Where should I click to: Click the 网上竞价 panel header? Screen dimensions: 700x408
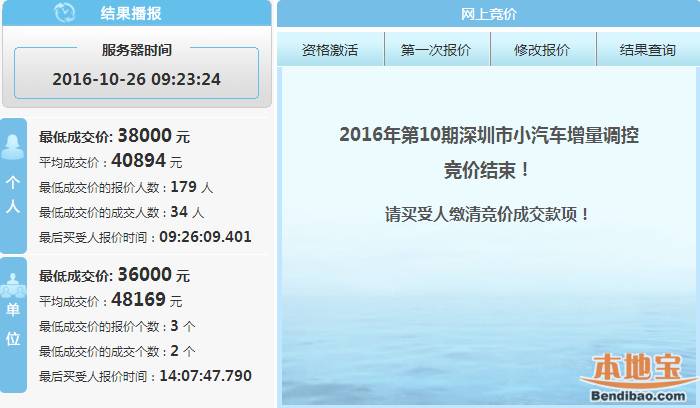tap(488, 14)
